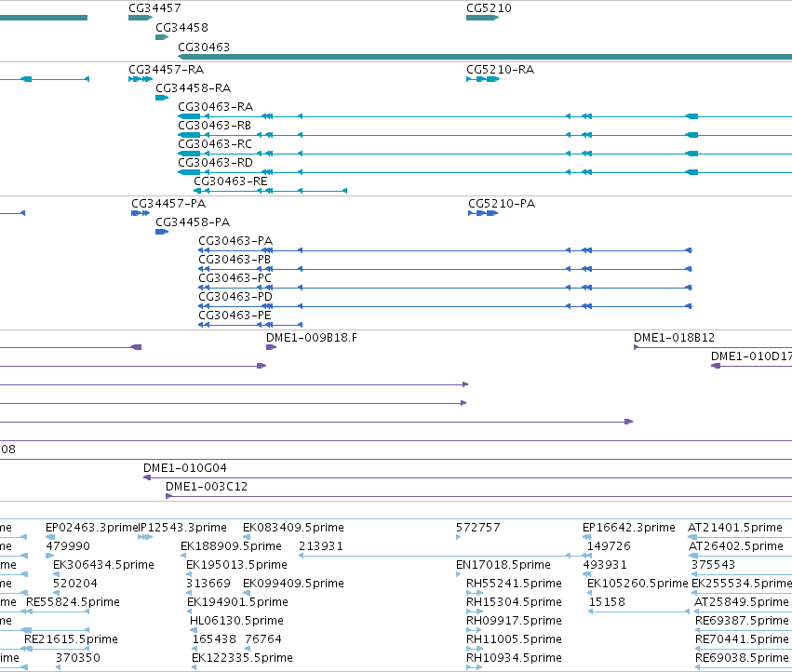The image size is (792, 672).
Task: Select EST label AT26402.5prime
Action: [736, 546]
